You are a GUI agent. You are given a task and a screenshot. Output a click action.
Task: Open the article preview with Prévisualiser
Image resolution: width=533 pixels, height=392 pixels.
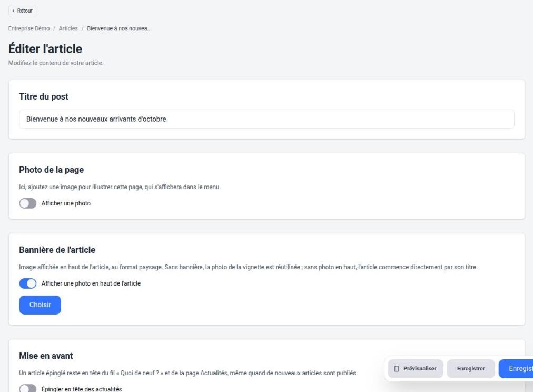pyautogui.click(x=416, y=368)
